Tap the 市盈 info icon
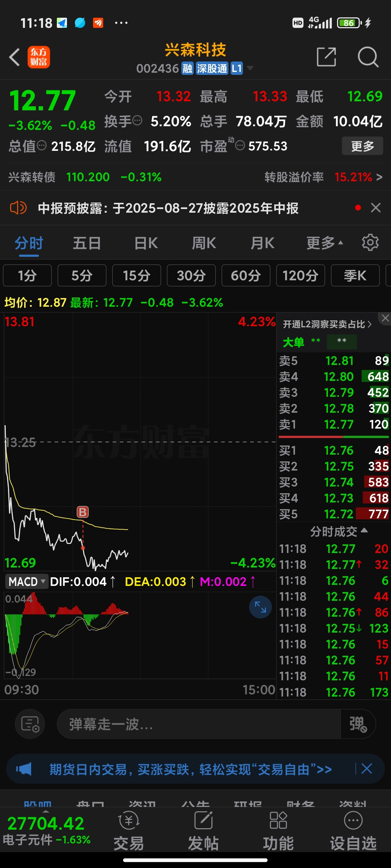Viewport: 391px width, 868px height. coord(240,145)
